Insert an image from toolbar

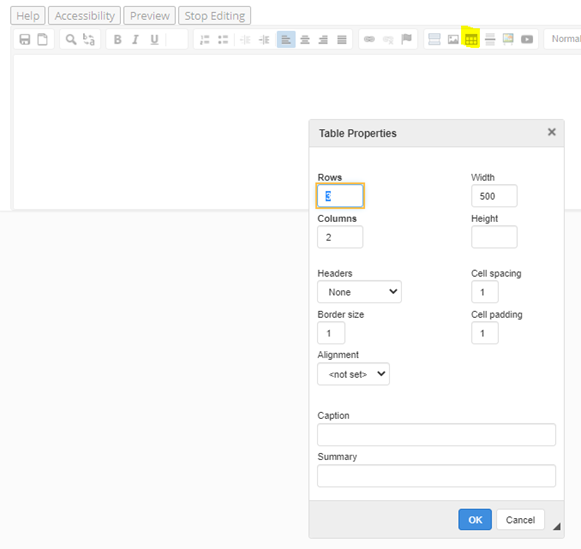[453, 39]
